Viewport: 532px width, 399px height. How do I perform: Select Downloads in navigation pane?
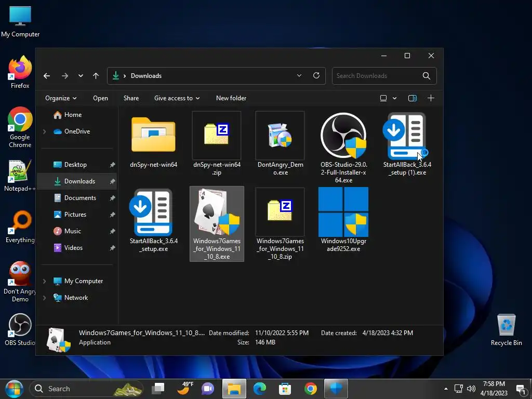coord(77,181)
